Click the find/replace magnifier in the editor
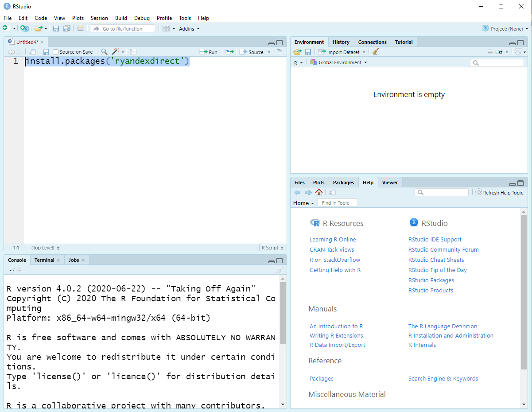 coord(104,52)
